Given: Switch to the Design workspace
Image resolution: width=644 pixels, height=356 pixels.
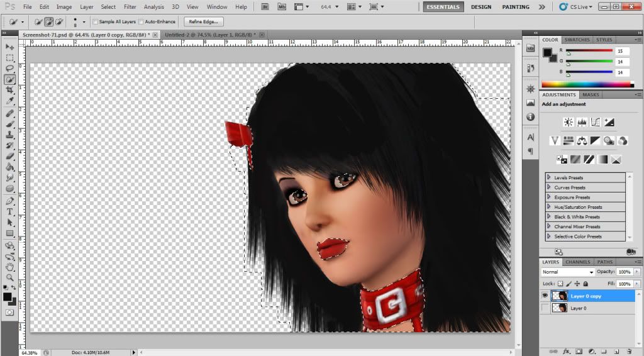Looking at the screenshot, I should 481,7.
